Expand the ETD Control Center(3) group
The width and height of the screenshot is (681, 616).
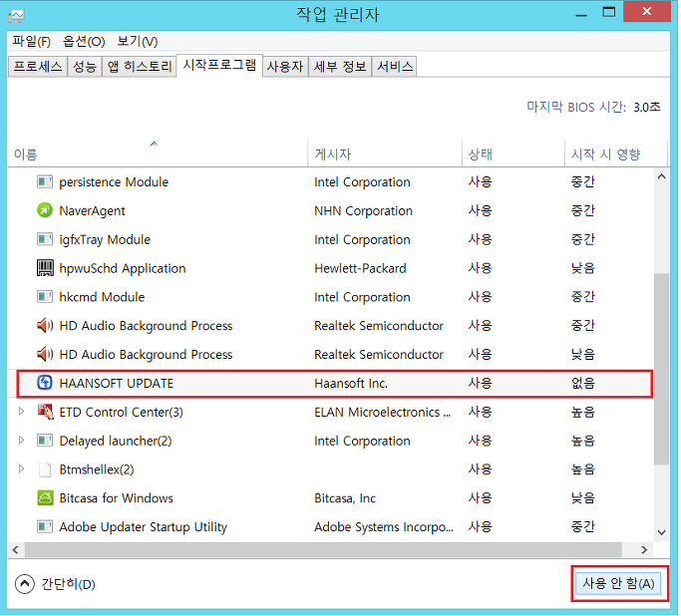pos(21,411)
